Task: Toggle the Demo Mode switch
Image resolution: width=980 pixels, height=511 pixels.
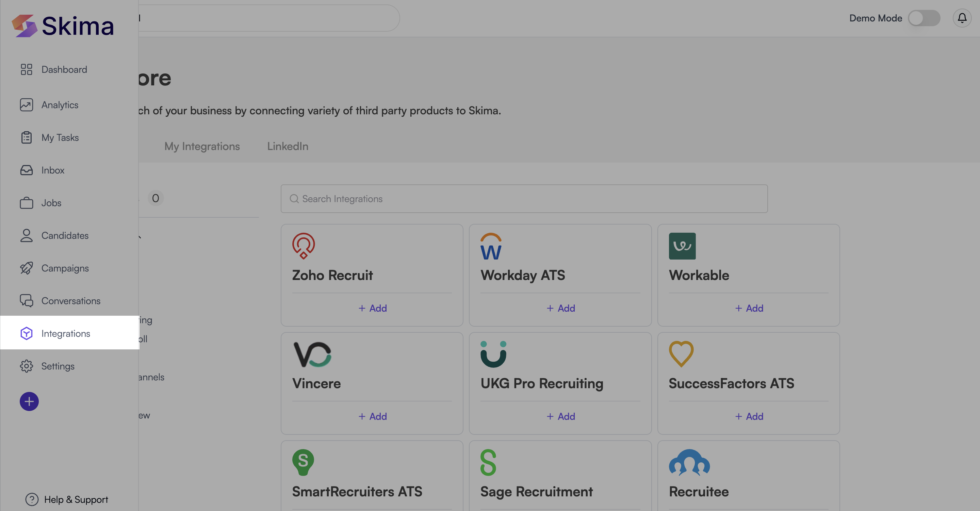Action: point(924,18)
